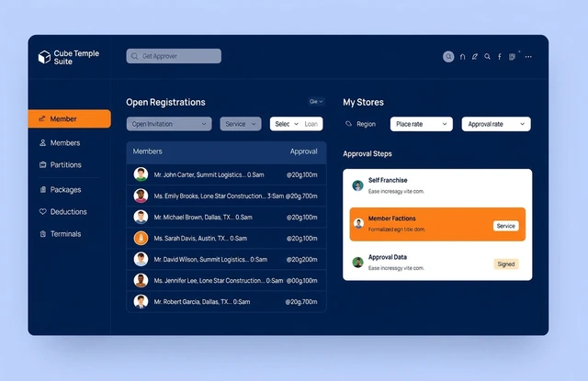Image resolution: width=588 pixels, height=381 pixels.
Task: Click 'Mr. Michael Brown, Dallas, TX' text
Action: (192, 218)
